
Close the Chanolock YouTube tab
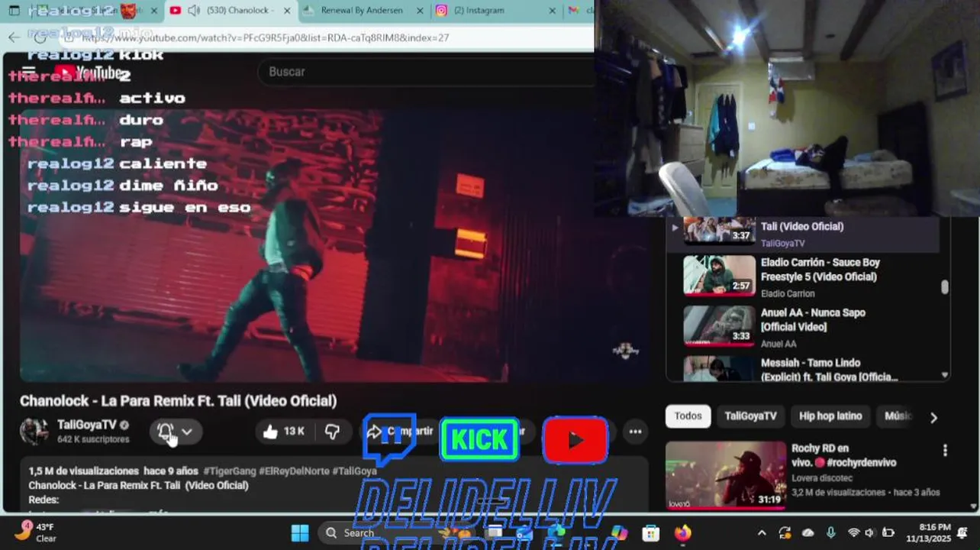coord(287,11)
